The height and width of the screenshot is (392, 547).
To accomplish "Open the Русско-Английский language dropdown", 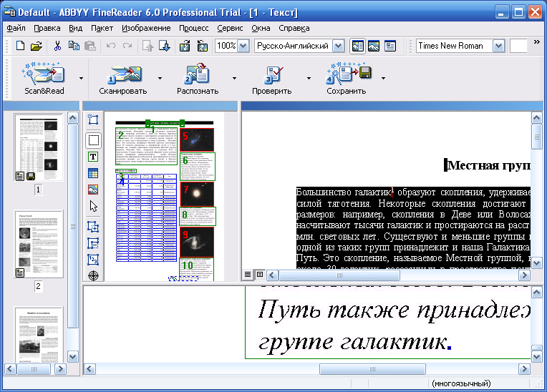I will click(x=338, y=46).
